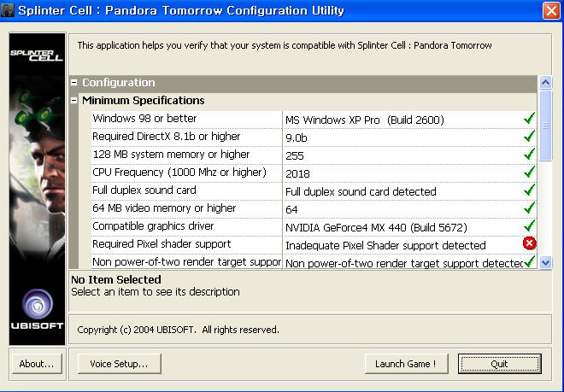Click the title bar application icon

(7, 10)
